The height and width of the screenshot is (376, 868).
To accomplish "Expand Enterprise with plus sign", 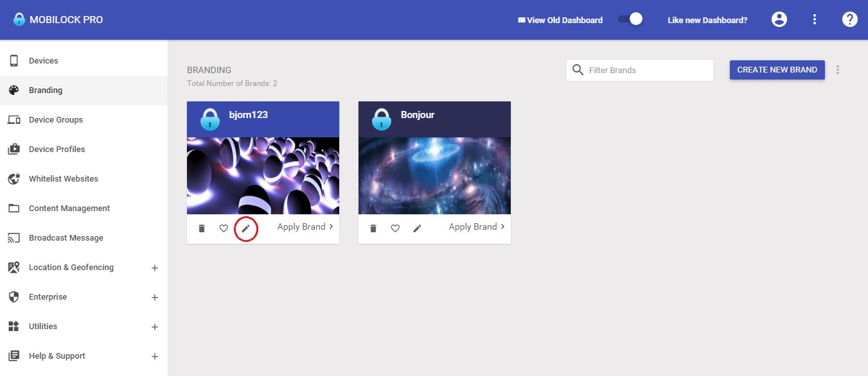I will (x=154, y=298).
